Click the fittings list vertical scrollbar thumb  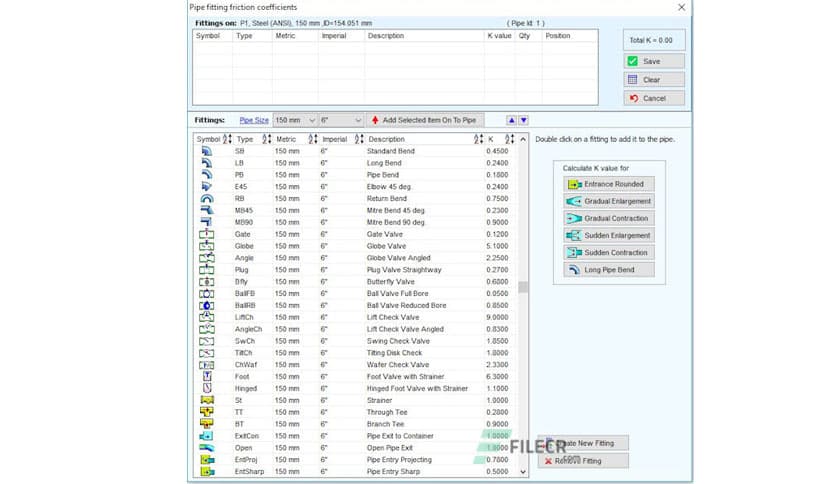522,287
